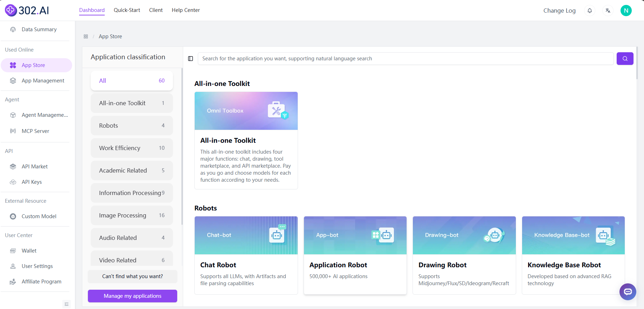Open Agent Management in sidebar

pos(36,115)
